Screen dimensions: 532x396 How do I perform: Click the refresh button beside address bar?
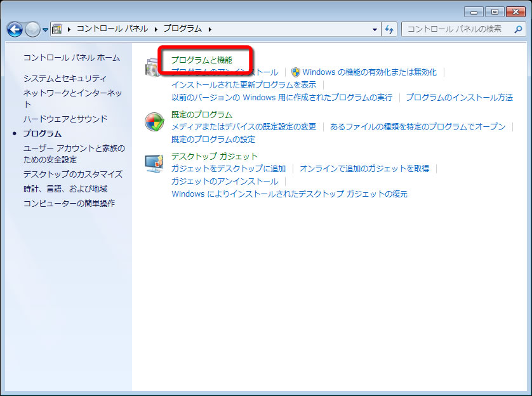pos(389,29)
